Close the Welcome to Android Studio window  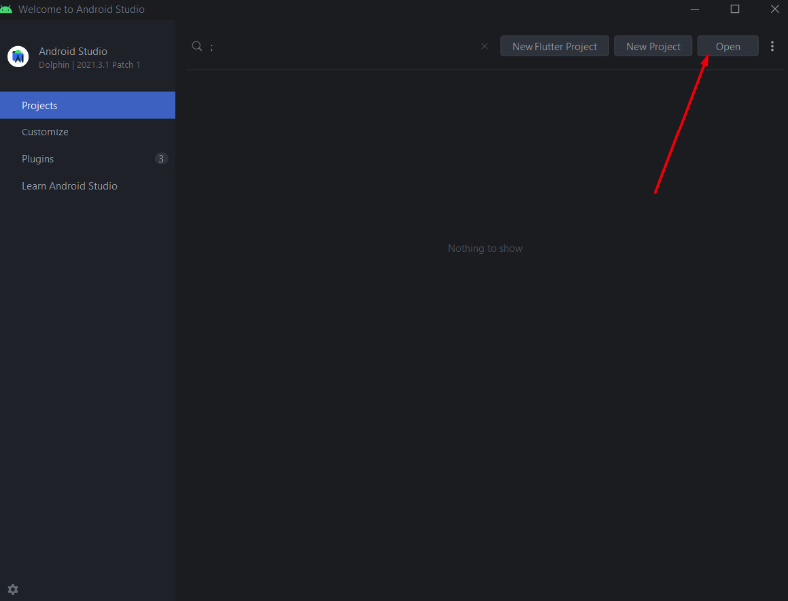click(x=773, y=9)
